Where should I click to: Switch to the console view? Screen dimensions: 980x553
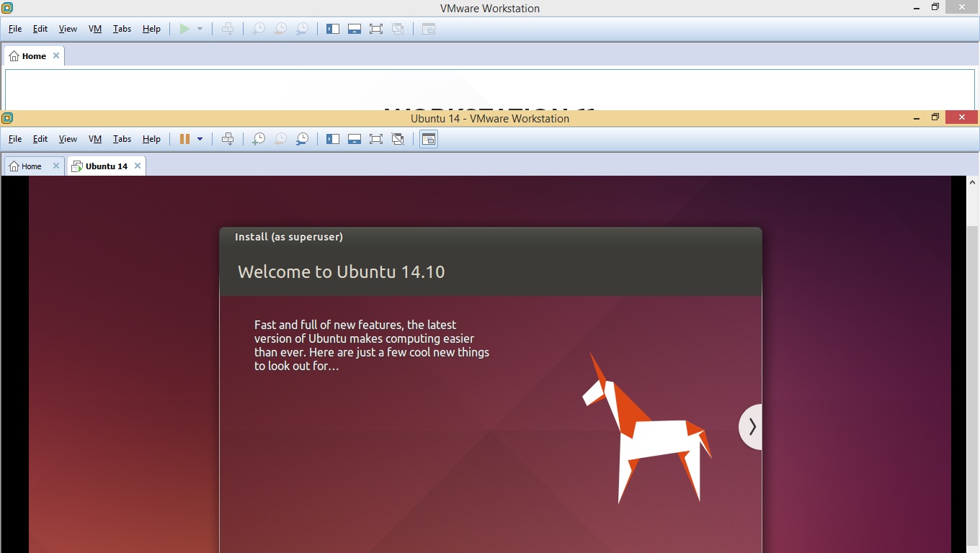pyautogui.click(x=428, y=138)
